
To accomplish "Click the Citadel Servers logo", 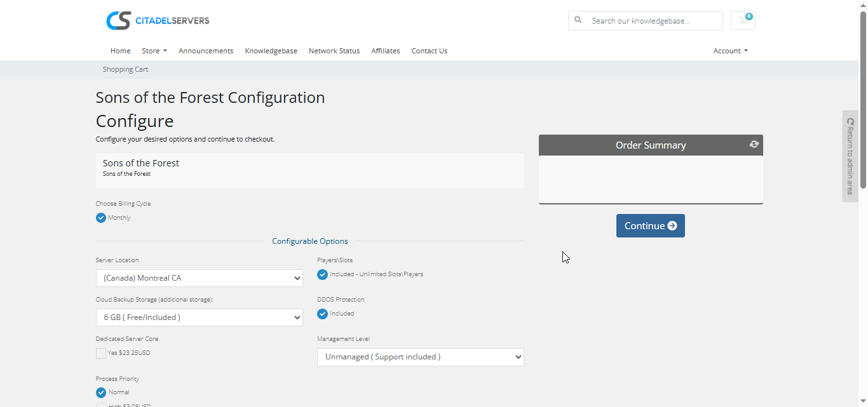I will 158,20.
